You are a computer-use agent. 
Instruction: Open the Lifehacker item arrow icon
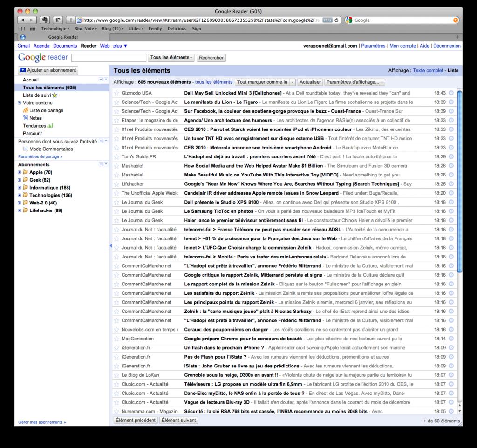tap(451, 183)
